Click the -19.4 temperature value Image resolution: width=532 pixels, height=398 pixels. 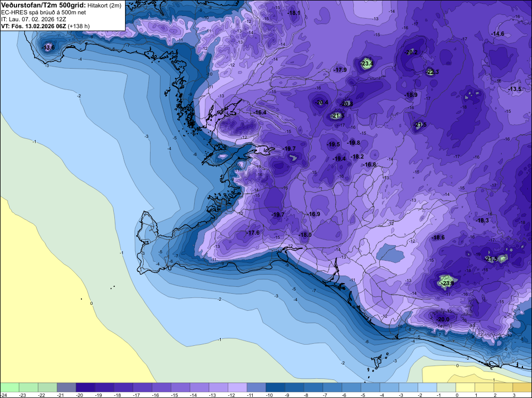(x=339, y=159)
